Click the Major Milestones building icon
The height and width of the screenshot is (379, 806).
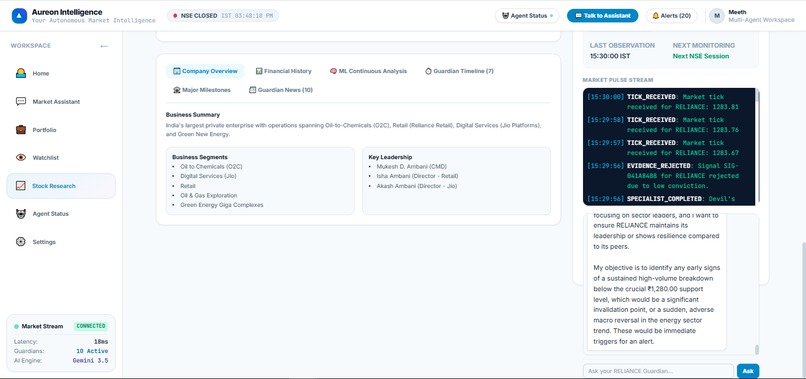pos(177,90)
